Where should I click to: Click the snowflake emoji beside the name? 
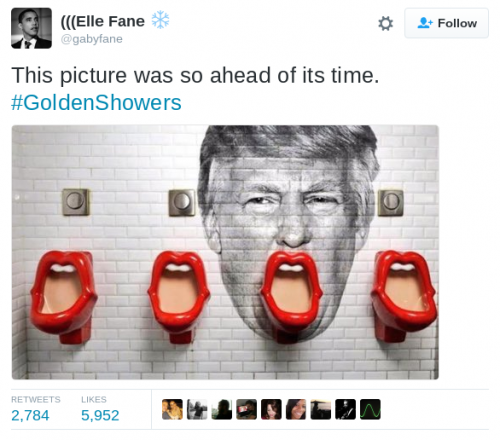click(x=160, y=20)
